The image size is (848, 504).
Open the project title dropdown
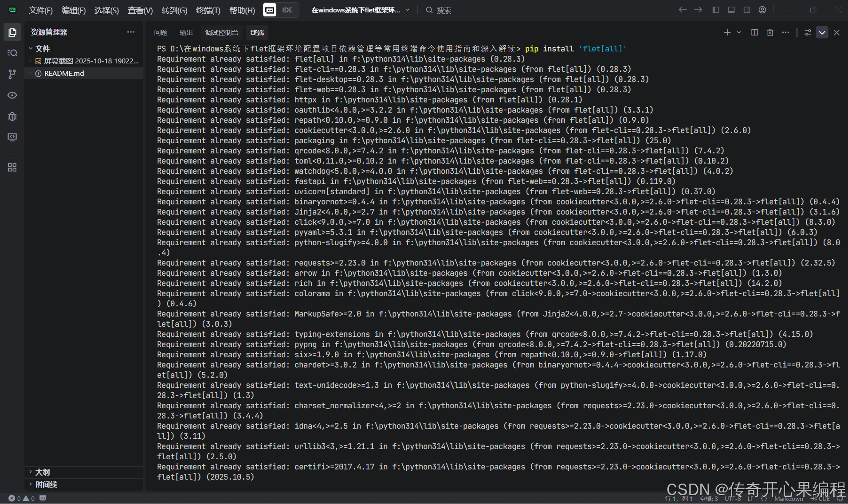click(360, 10)
